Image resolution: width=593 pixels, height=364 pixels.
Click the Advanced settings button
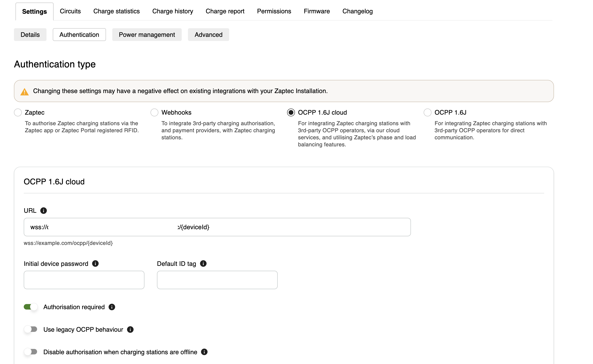(208, 35)
